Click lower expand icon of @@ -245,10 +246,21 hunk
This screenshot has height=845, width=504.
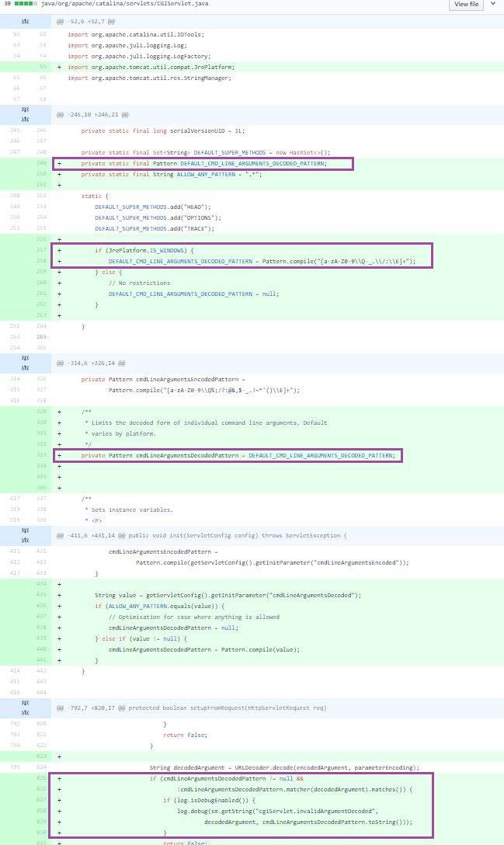pos(26,119)
